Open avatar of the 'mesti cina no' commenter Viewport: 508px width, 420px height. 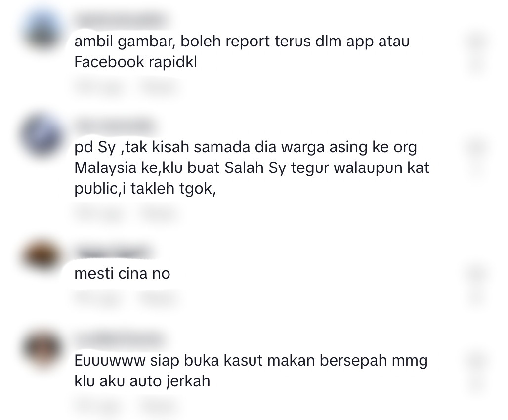[x=42, y=255]
